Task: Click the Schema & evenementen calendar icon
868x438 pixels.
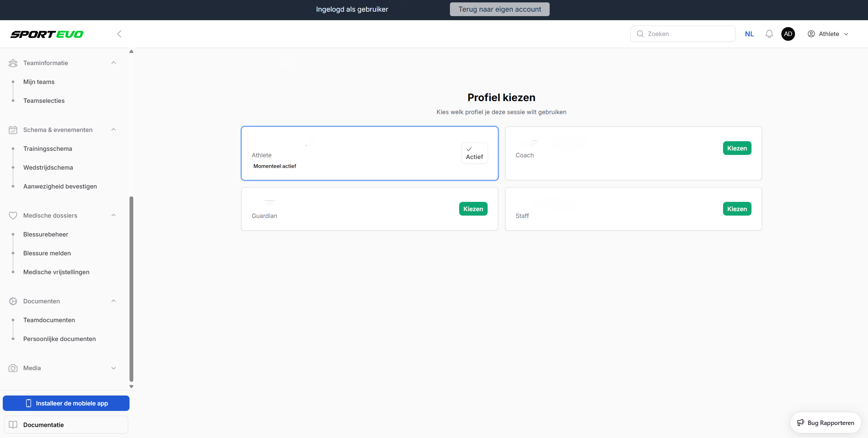Action: [13, 130]
